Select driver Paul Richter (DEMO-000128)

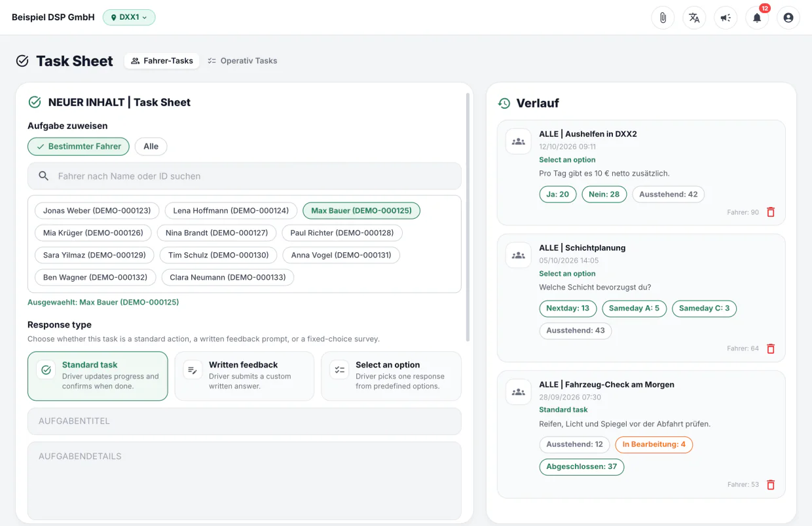pyautogui.click(x=342, y=233)
